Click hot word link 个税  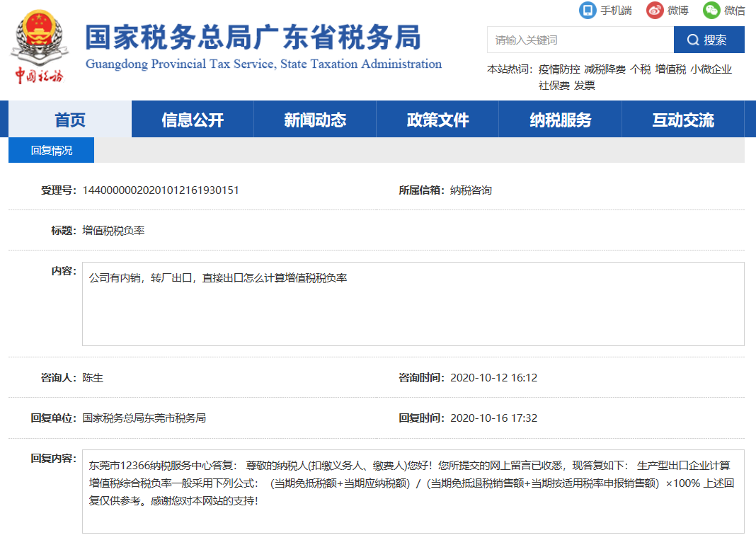click(640, 69)
